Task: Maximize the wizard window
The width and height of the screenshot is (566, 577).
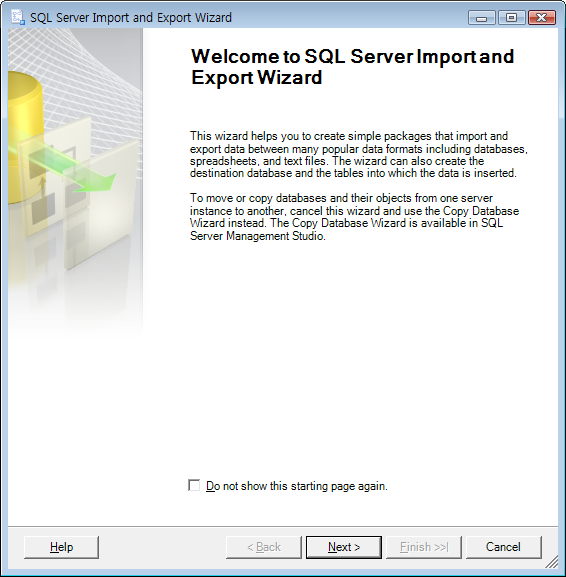Action: click(512, 18)
